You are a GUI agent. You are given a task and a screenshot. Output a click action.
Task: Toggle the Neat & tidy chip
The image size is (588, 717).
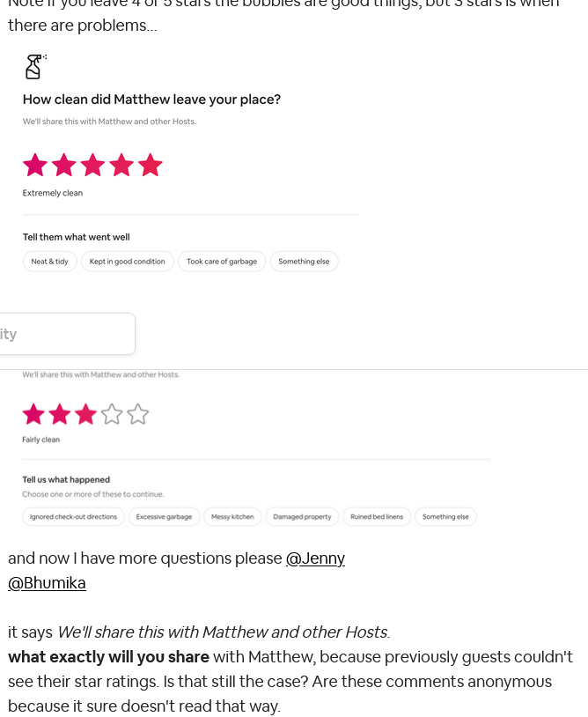click(x=49, y=262)
